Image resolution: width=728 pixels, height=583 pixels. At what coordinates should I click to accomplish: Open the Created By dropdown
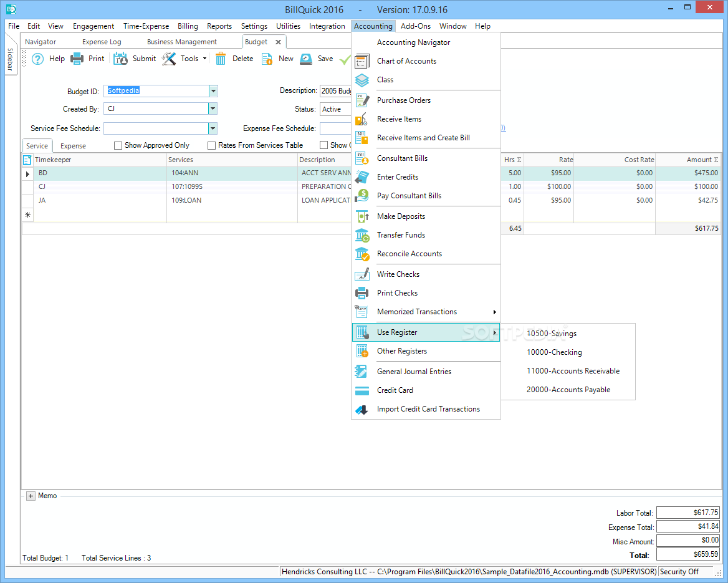[x=213, y=109]
